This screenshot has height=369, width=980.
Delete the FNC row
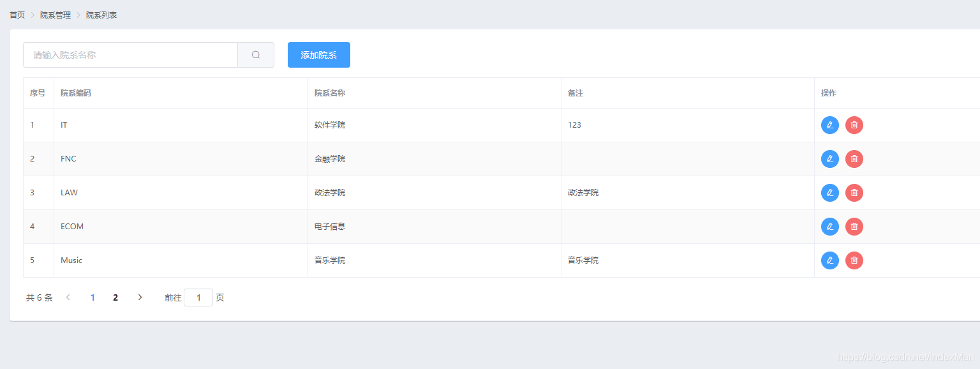click(x=854, y=159)
